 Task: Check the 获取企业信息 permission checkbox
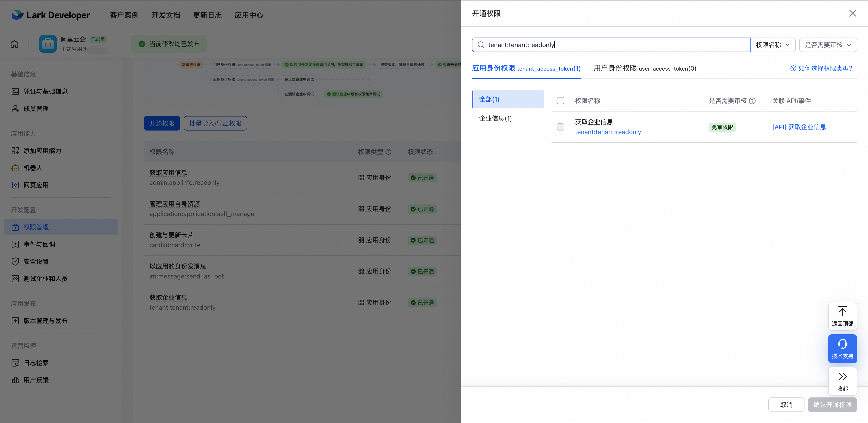560,127
